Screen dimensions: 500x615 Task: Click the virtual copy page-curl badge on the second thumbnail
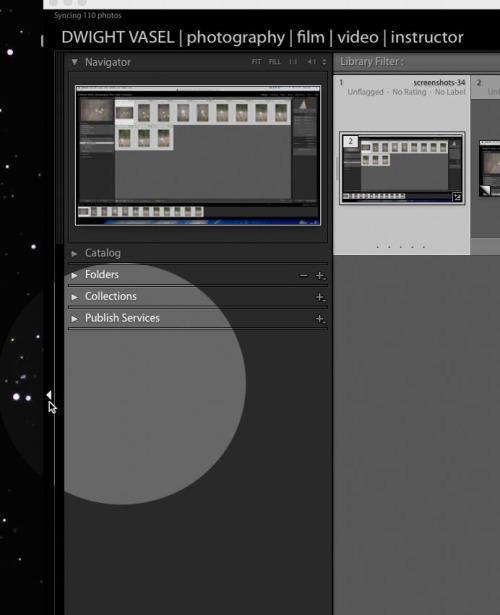[485, 191]
